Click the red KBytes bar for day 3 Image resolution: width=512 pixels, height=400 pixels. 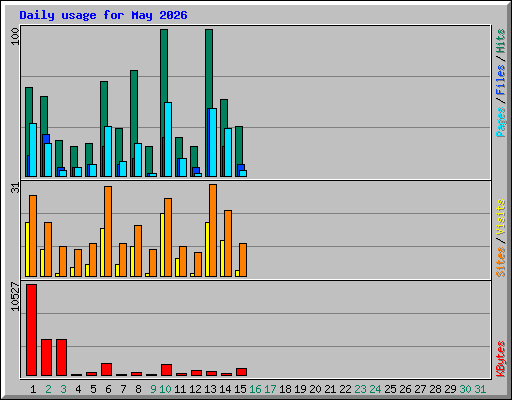pos(61,357)
